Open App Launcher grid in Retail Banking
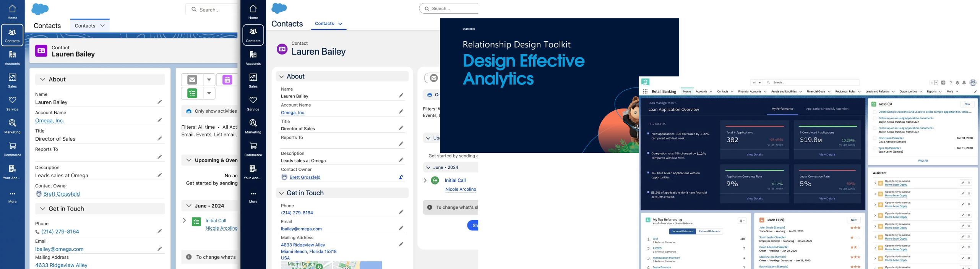Image resolution: width=980 pixels, height=269 pixels. [645, 92]
